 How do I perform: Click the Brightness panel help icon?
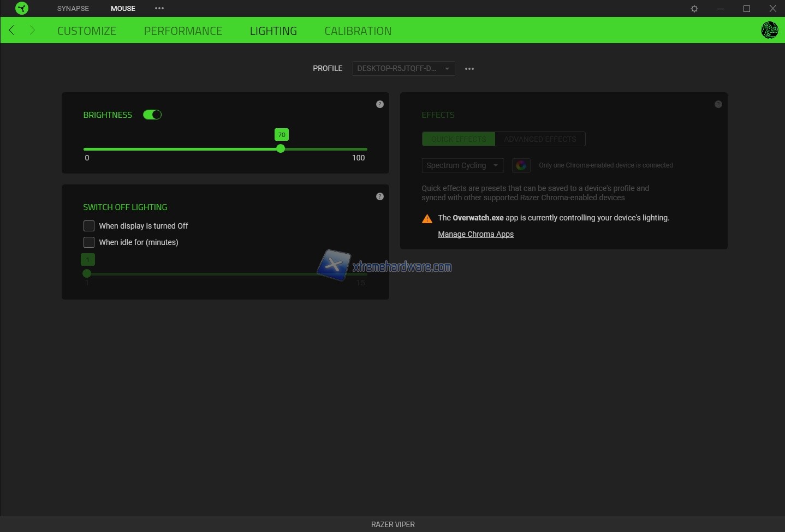coord(380,104)
